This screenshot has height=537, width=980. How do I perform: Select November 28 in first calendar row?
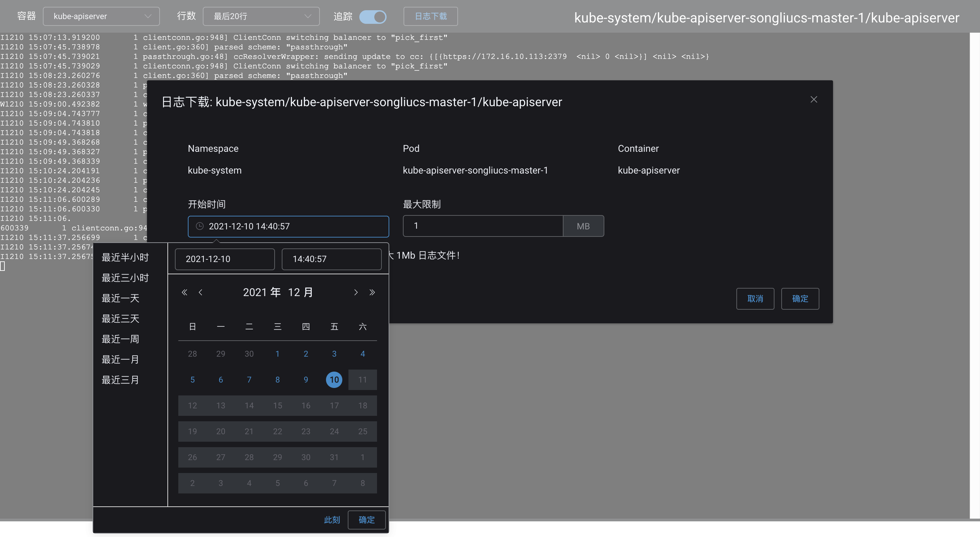click(192, 354)
